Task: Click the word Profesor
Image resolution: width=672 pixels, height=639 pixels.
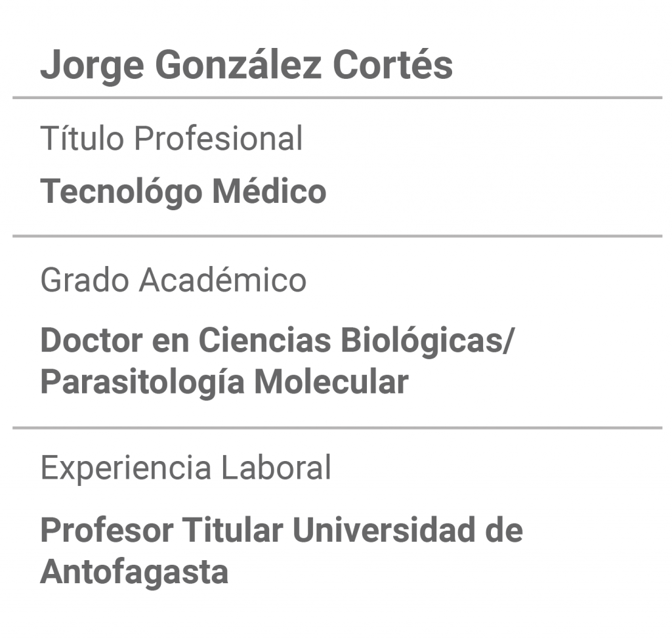Action: (107, 530)
